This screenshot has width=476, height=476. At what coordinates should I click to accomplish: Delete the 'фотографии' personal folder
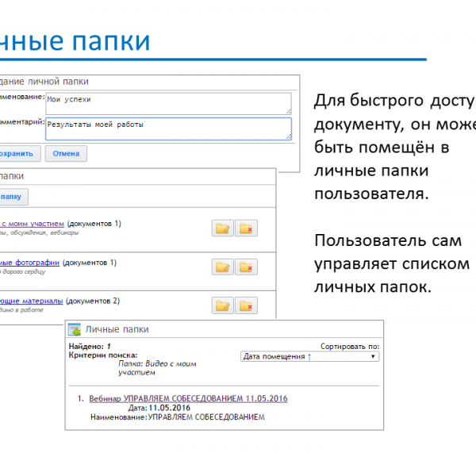point(247,267)
